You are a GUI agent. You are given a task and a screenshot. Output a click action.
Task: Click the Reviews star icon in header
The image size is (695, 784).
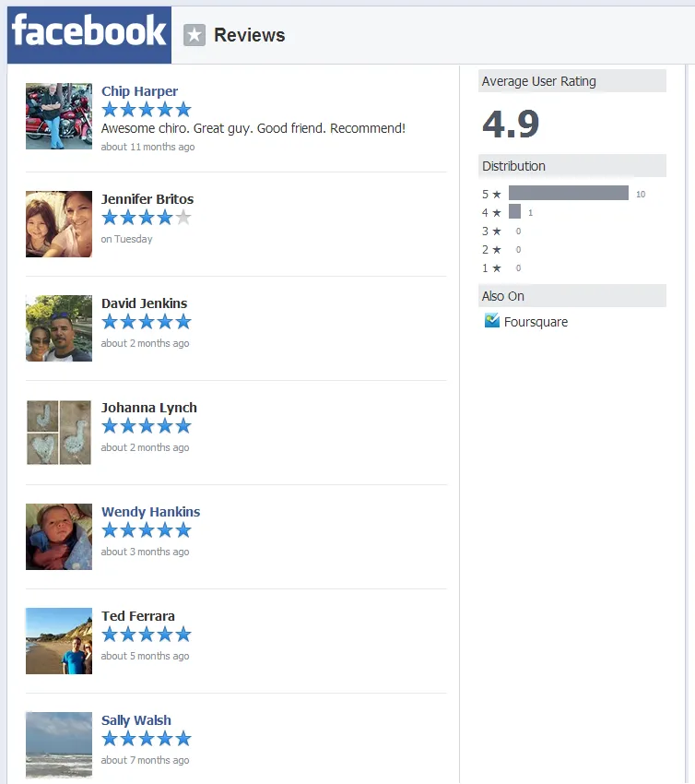194,35
